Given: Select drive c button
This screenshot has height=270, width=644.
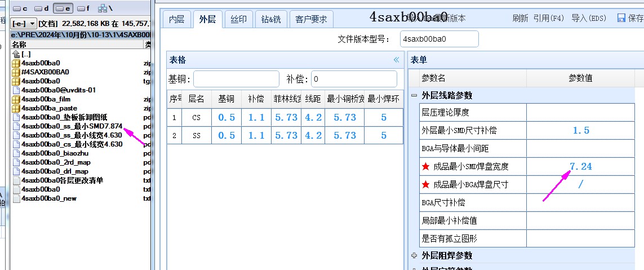Looking at the screenshot, I should click(20, 8).
